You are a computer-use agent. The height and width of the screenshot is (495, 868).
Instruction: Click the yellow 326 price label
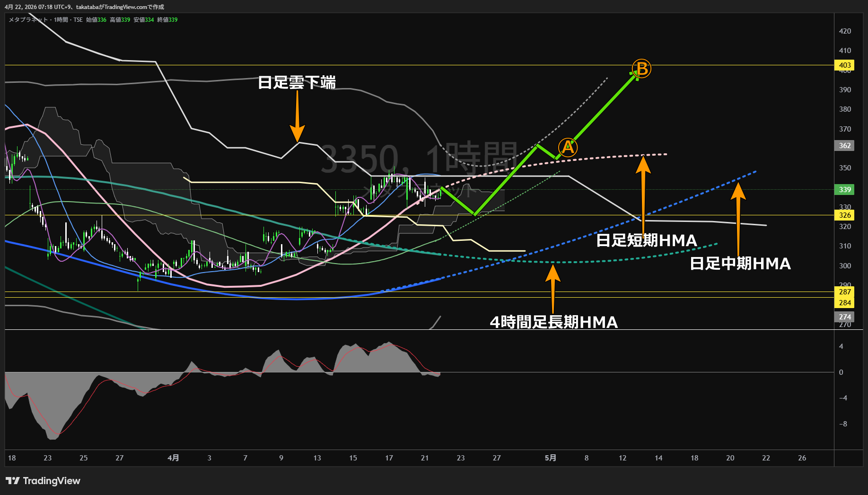point(845,215)
